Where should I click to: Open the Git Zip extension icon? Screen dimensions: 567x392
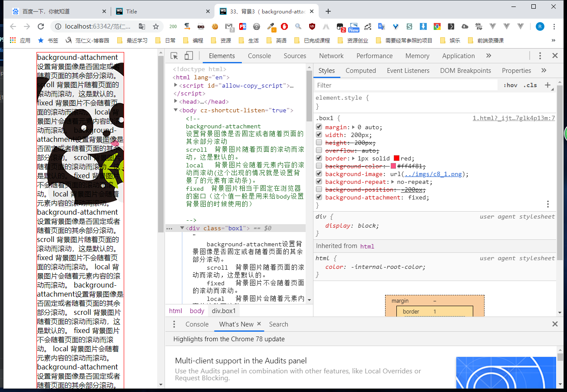click(x=479, y=26)
